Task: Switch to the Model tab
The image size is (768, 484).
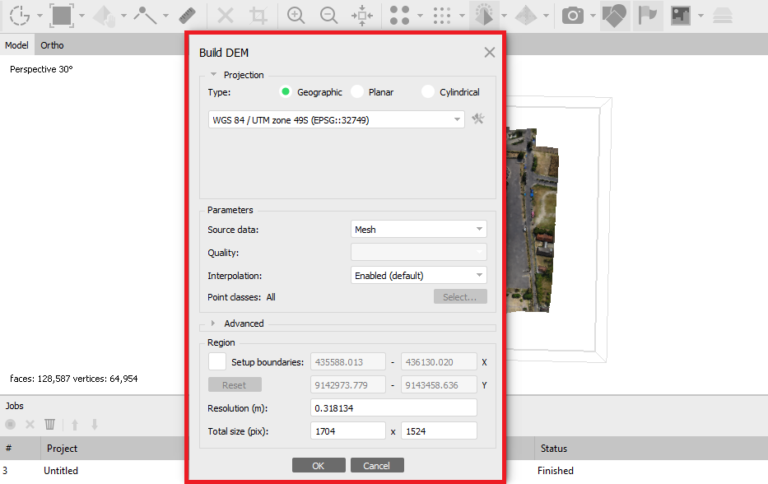Action: click(17, 45)
